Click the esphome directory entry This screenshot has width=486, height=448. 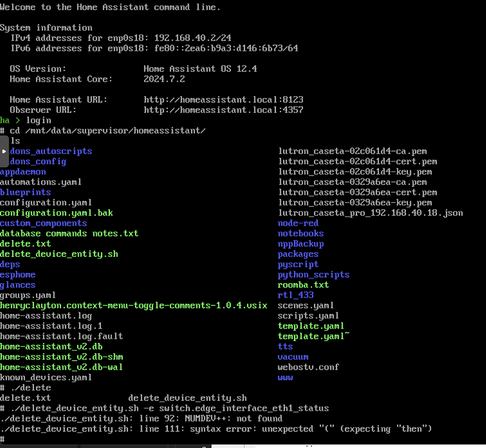(17, 274)
